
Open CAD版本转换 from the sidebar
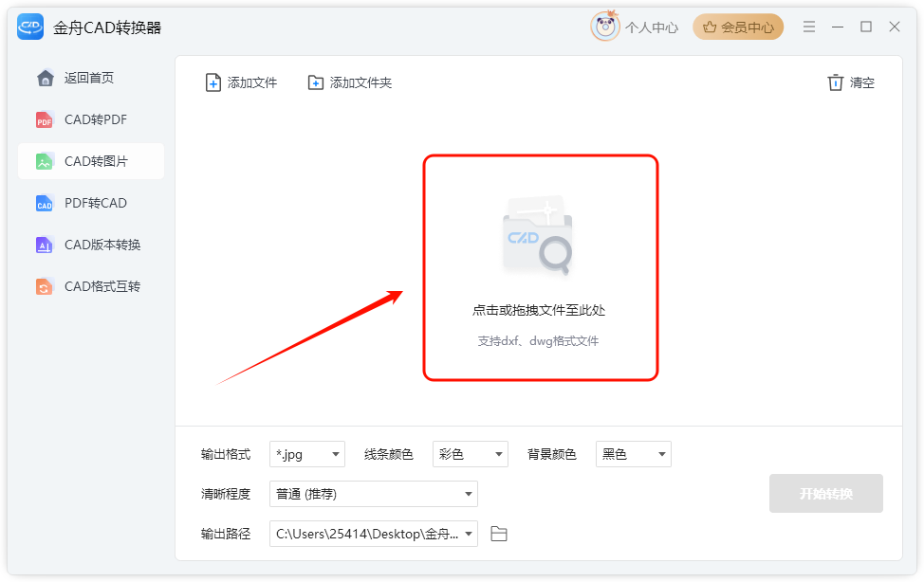(91, 245)
